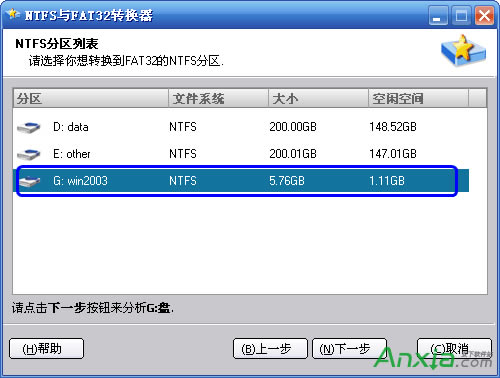Image resolution: width=500 pixels, height=378 pixels.
Task: Click NTFS cell in D: data row
Action: click(x=183, y=127)
